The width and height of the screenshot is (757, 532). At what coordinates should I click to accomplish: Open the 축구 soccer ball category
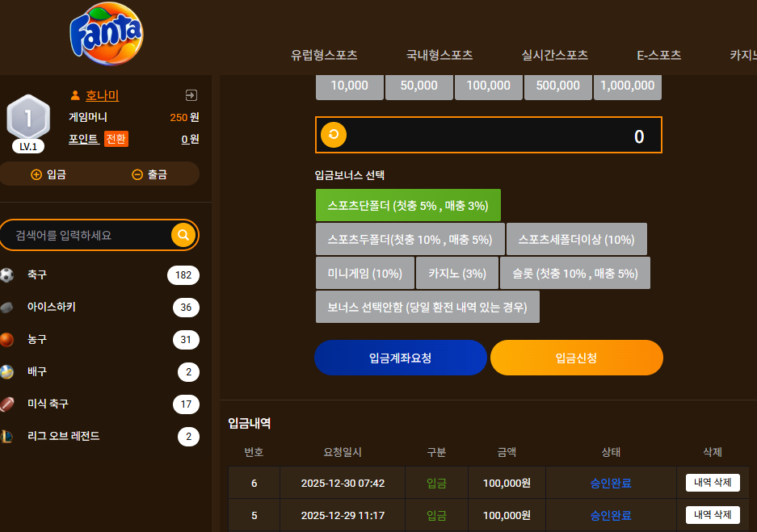(99, 275)
